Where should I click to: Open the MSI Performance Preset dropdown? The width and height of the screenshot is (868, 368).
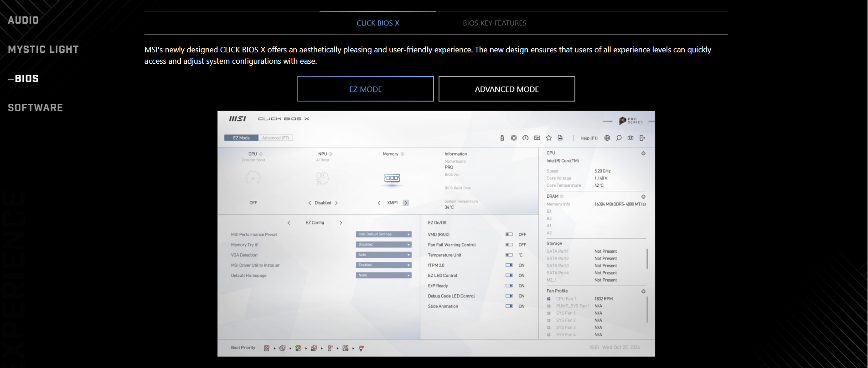[383, 235]
